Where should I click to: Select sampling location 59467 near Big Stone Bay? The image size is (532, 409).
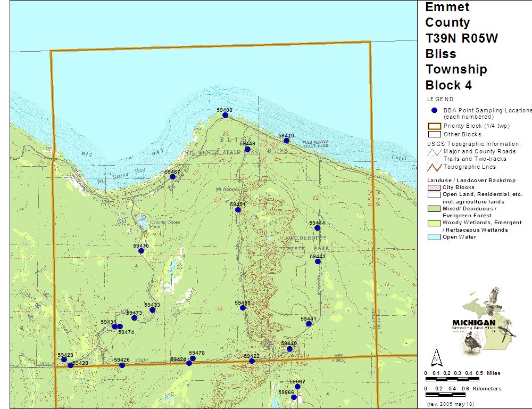pos(172,177)
